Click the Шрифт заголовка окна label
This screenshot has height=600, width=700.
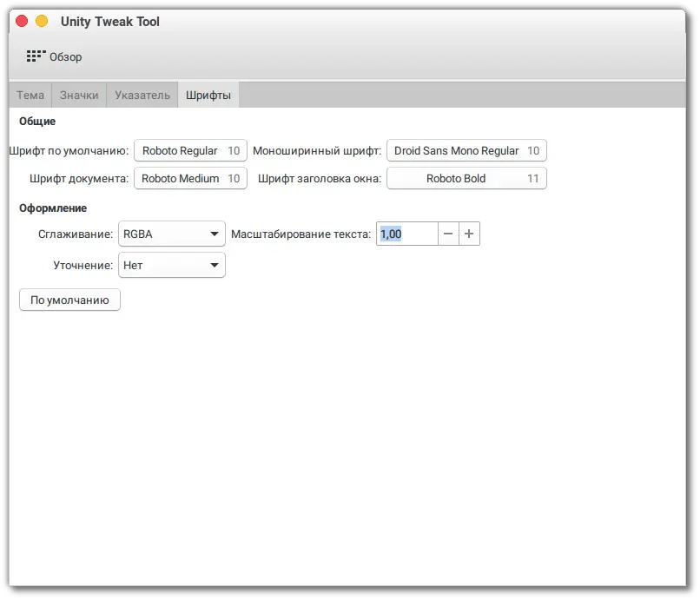pyautogui.click(x=320, y=179)
